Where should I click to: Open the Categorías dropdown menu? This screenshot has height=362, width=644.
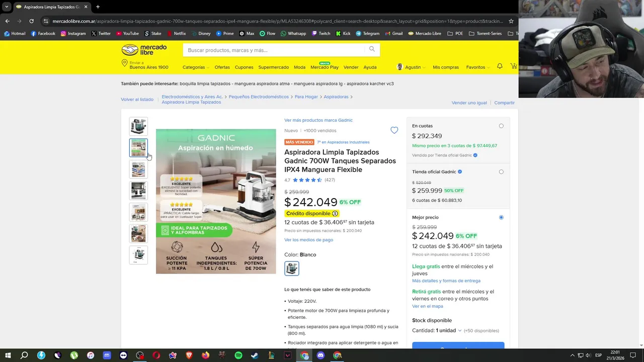(x=196, y=67)
